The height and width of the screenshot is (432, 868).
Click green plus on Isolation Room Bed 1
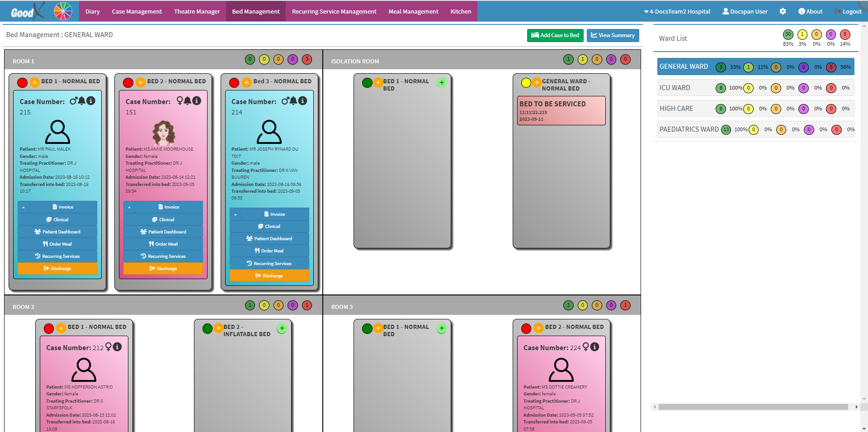point(442,82)
